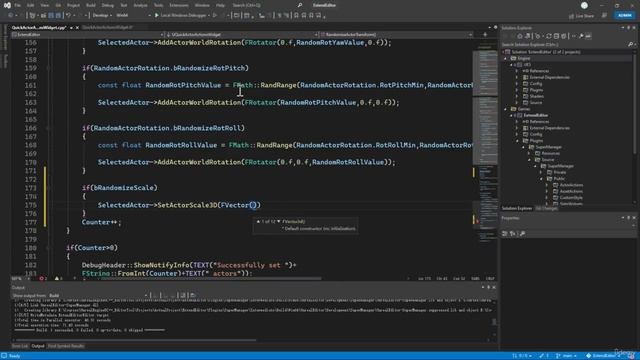Toggle pin on the QuickActions widget cpp tab
The image size is (640, 360).
[x=71, y=28]
